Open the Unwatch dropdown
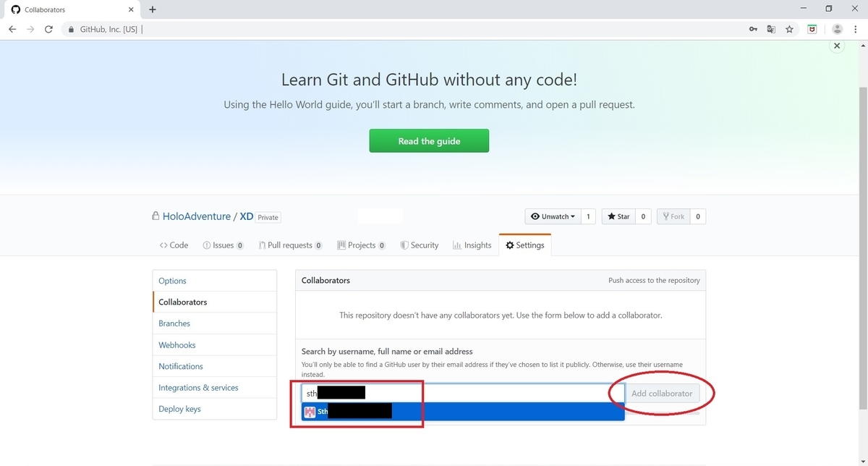The width and height of the screenshot is (868, 466). tap(553, 216)
